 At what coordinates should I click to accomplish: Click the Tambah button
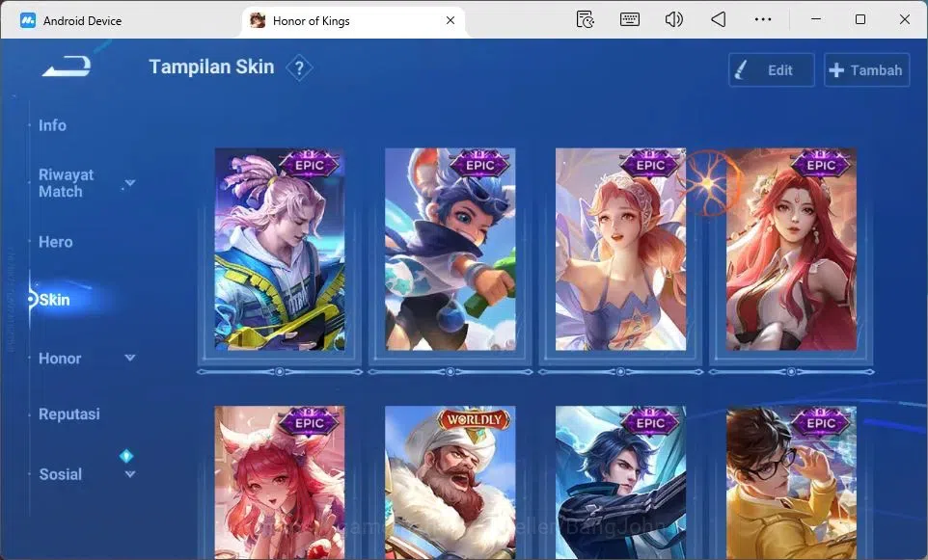[866, 69]
